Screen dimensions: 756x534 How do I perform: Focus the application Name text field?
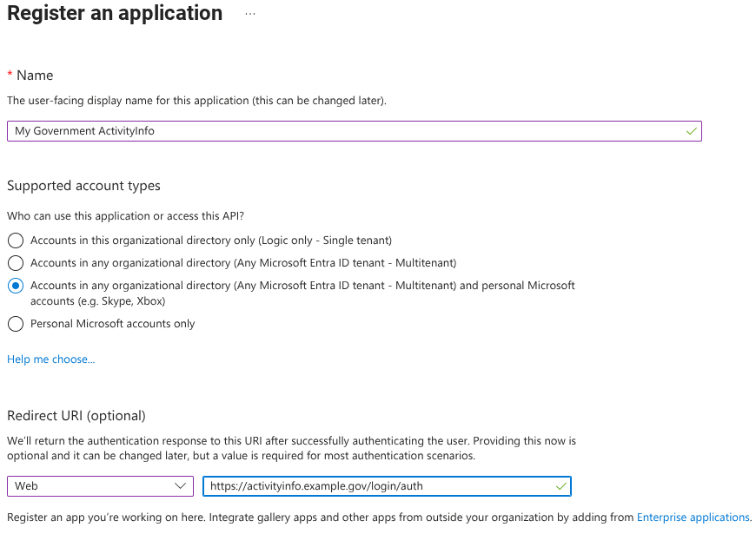coord(348,131)
